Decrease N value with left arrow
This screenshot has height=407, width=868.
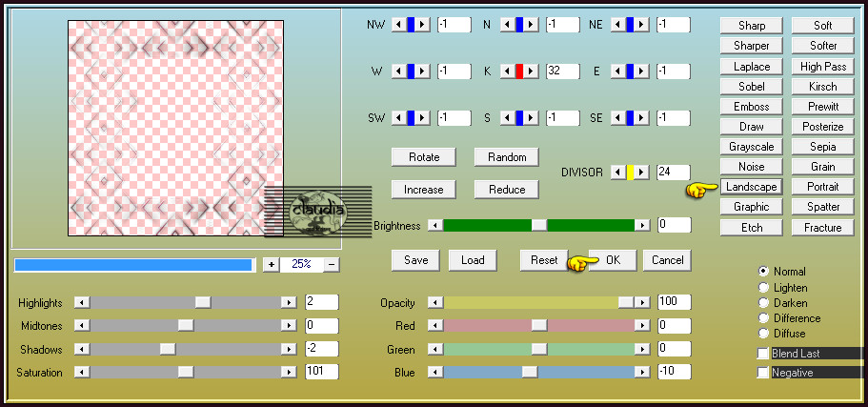pyautogui.click(x=507, y=25)
